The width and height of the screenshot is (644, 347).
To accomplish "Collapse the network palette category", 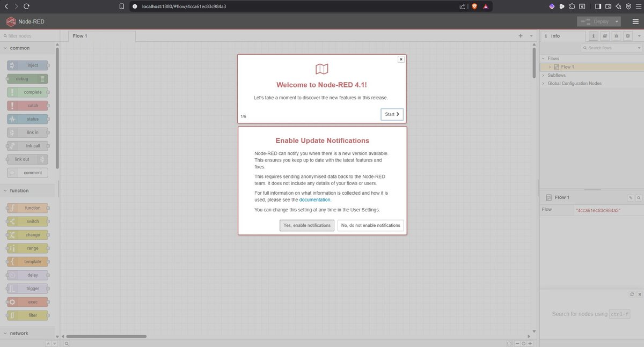I will 28,333.
